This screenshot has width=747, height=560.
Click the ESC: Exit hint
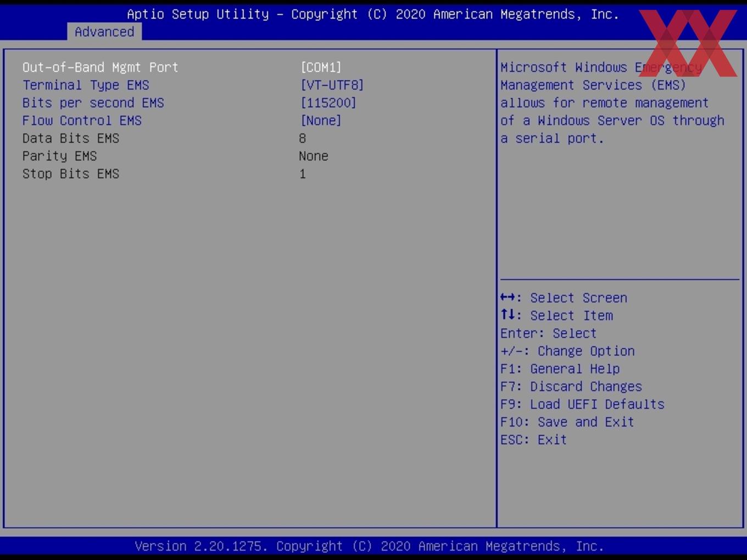533,440
